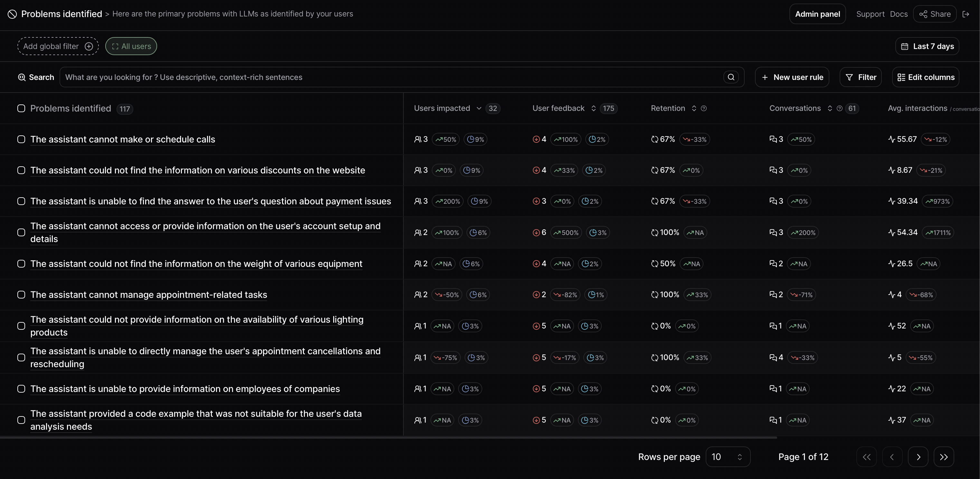Click the horizontal table scrollbar
980x479 pixels.
point(388,438)
